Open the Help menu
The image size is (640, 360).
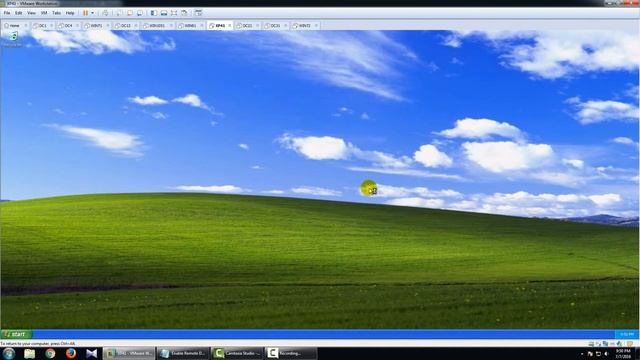pos(70,13)
